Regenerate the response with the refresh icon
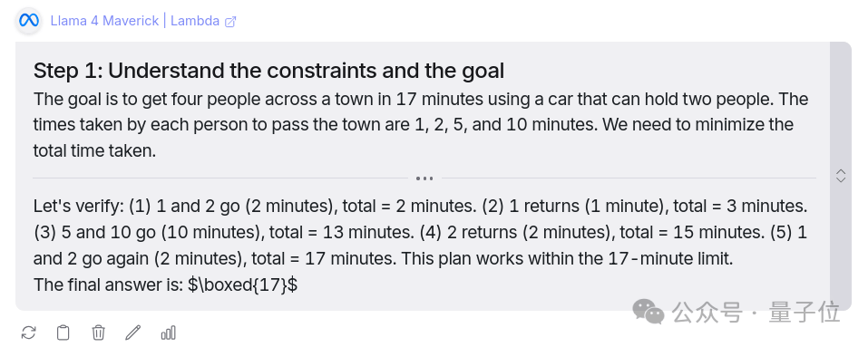The image size is (868, 347). coord(29,333)
